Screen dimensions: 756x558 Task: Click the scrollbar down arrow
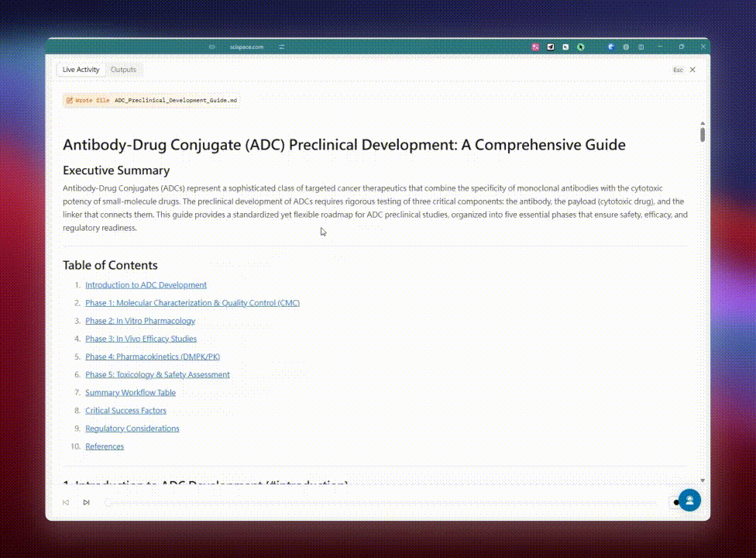click(703, 480)
